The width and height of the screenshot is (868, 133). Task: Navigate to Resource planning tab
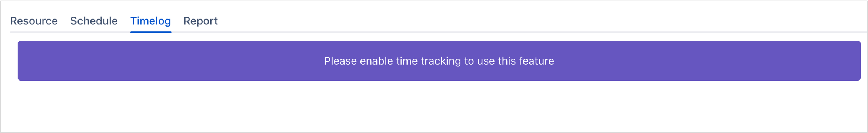(x=34, y=21)
